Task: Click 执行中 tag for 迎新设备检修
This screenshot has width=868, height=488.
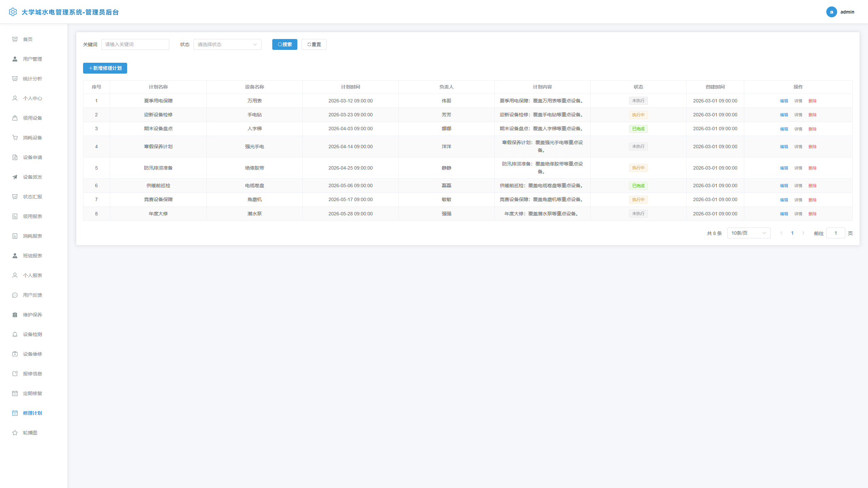Action: click(x=638, y=115)
